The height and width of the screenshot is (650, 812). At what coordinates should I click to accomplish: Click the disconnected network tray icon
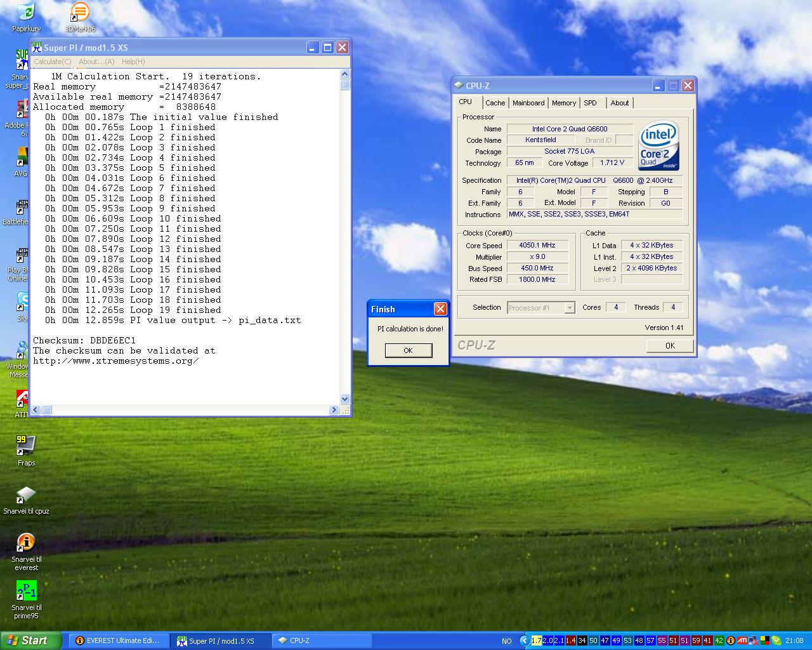(x=754, y=640)
